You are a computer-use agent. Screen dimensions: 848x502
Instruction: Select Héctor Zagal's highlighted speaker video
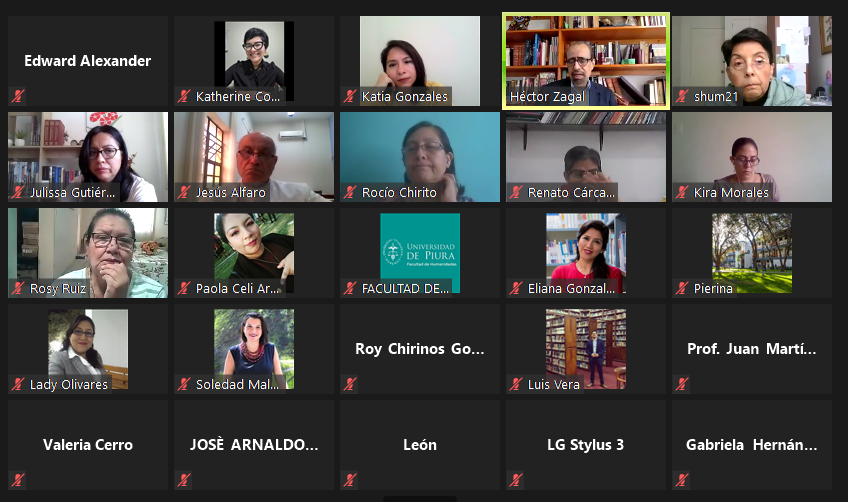pyautogui.click(x=586, y=61)
